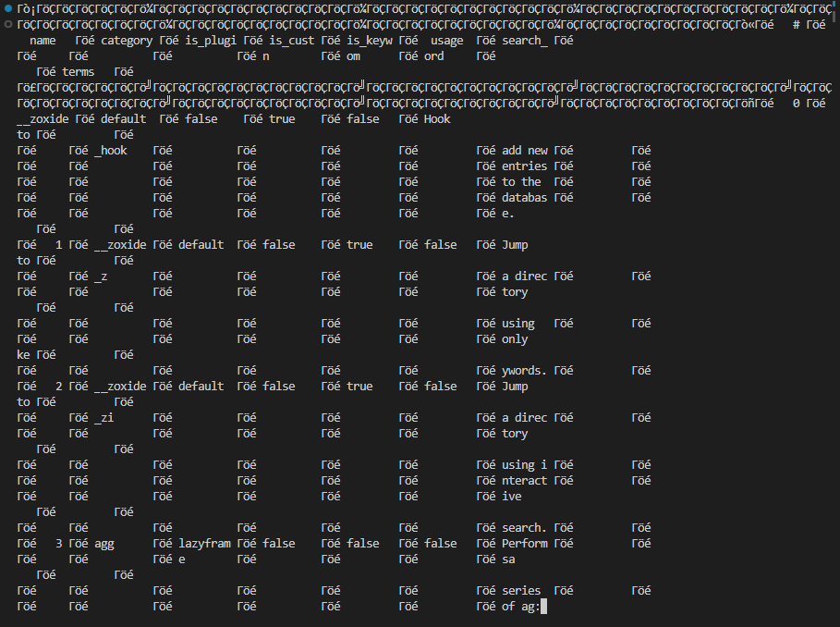Click the 'using i' usage text
Image resolution: width=840 pixels, height=627 pixels.
click(525, 465)
